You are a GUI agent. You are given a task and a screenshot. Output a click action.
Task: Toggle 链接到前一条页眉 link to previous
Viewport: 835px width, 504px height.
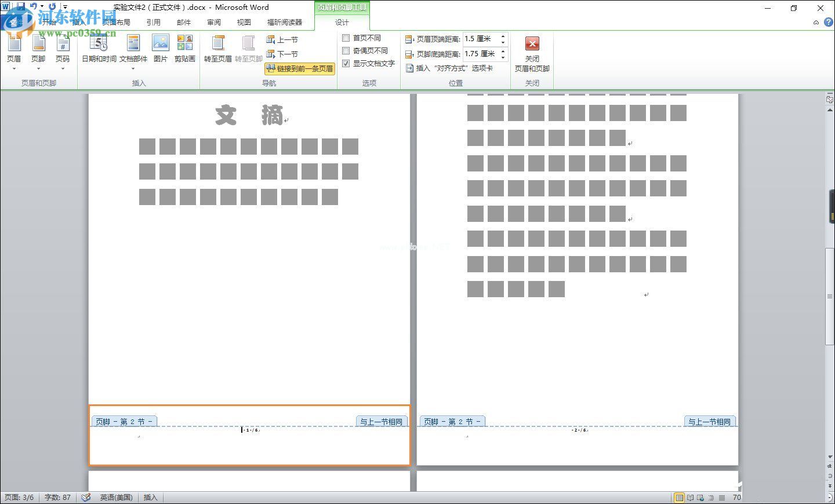pos(300,68)
